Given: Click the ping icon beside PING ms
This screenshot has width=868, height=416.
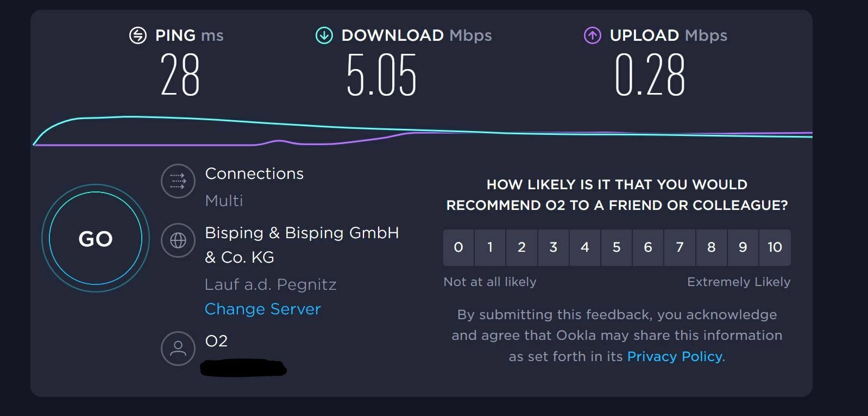Looking at the screenshot, I should [x=138, y=35].
